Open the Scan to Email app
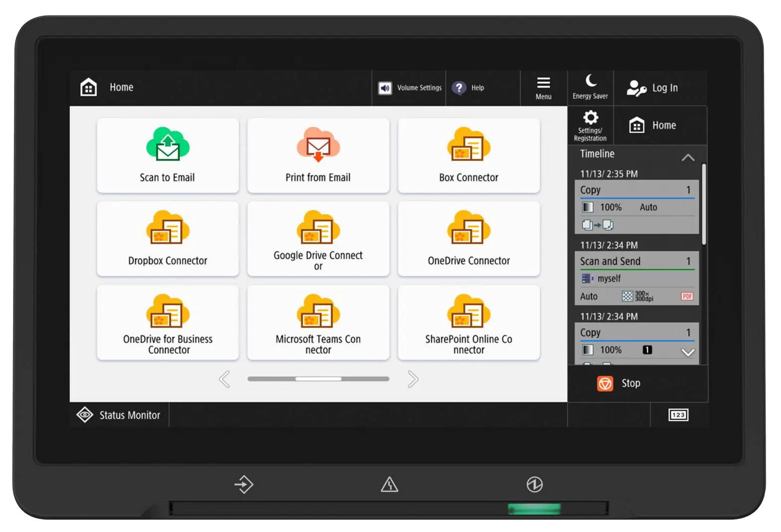Image resolution: width=781 pixels, height=532 pixels. [x=168, y=155]
